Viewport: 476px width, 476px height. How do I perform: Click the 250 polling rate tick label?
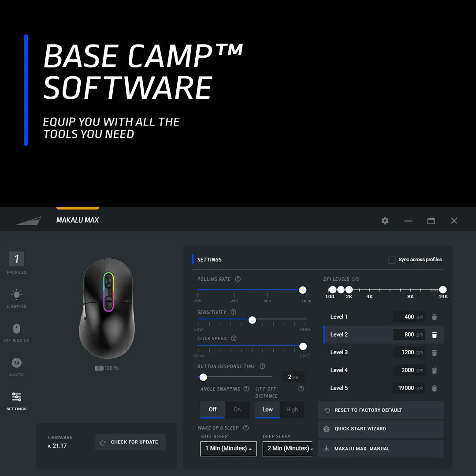coord(234,301)
